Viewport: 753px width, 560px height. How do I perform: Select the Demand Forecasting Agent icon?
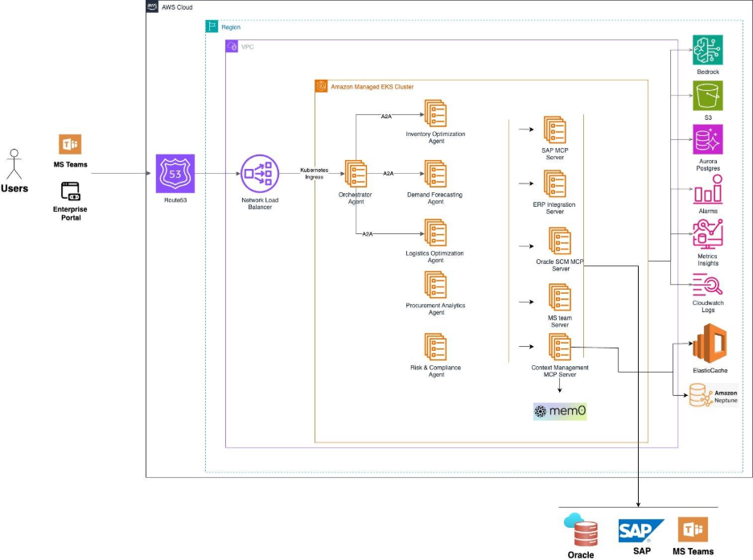click(435, 174)
